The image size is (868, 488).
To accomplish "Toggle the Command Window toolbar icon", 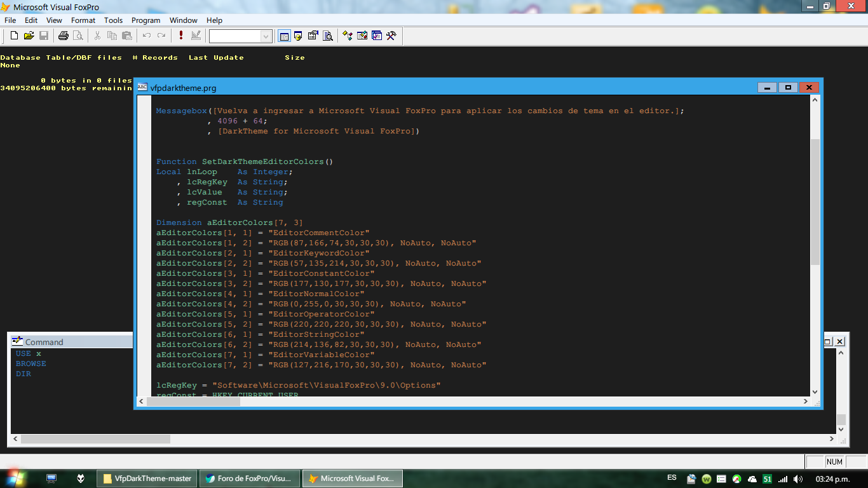I will (x=284, y=36).
